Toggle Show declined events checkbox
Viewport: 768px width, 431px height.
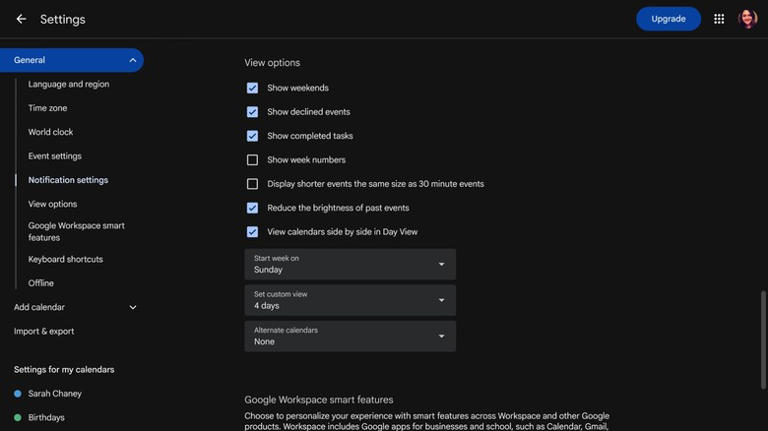[252, 112]
